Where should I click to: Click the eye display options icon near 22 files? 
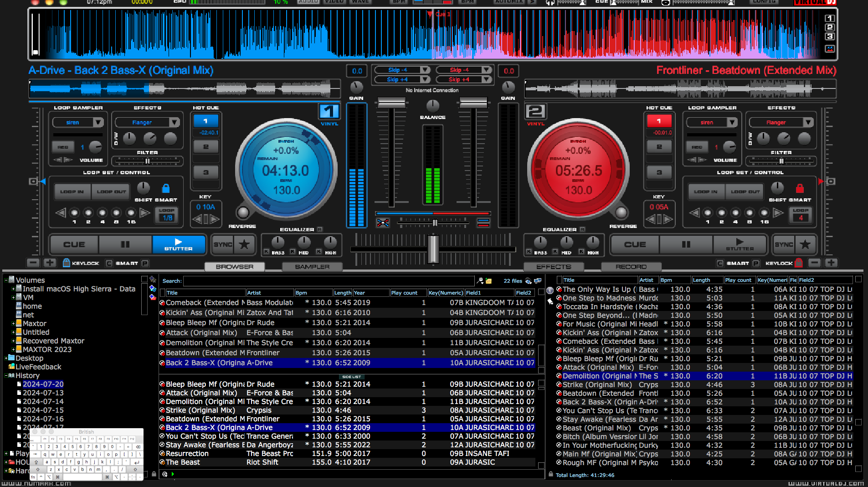coord(528,281)
